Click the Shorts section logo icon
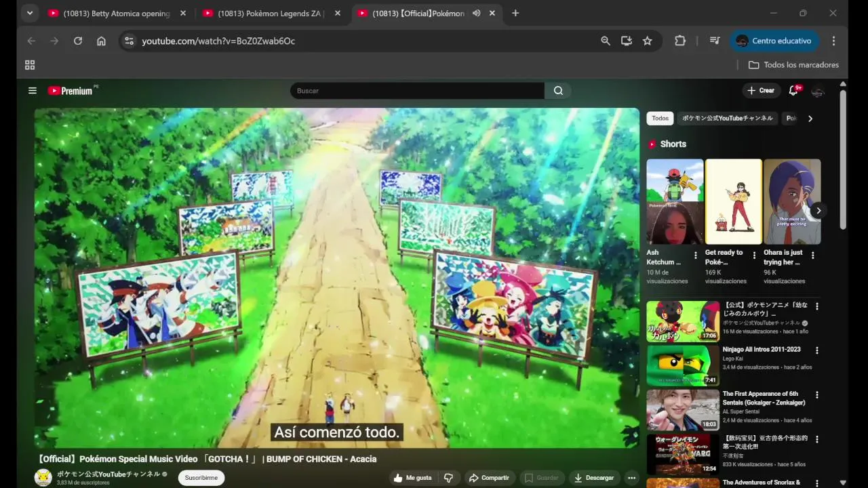Viewport: 868px width, 488px height. pyautogui.click(x=652, y=144)
